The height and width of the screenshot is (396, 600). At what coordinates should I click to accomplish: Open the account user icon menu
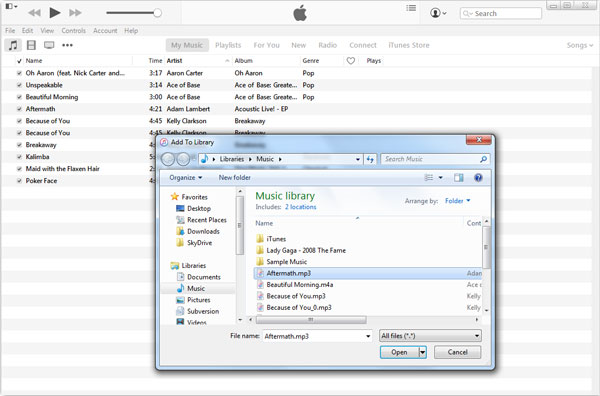click(x=438, y=13)
